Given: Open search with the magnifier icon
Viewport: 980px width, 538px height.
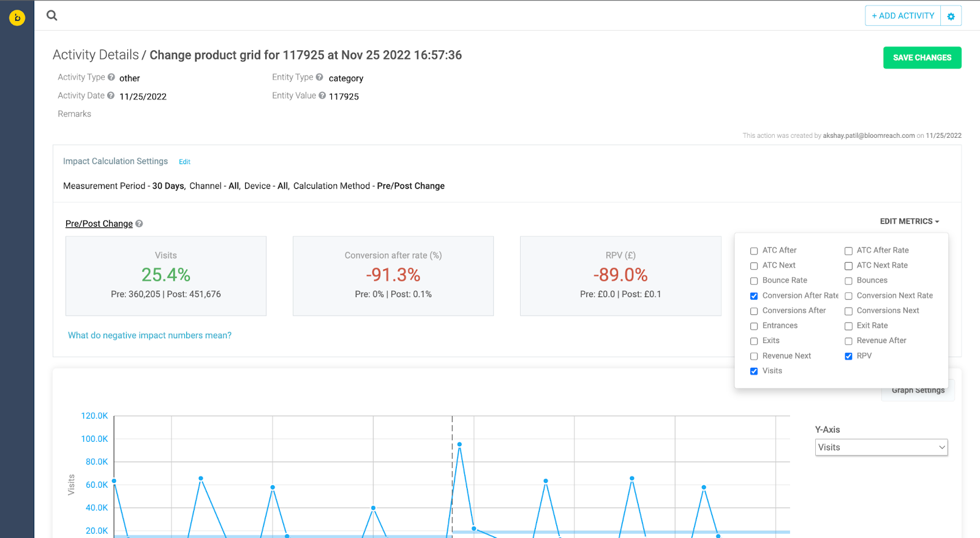Looking at the screenshot, I should click(x=52, y=15).
